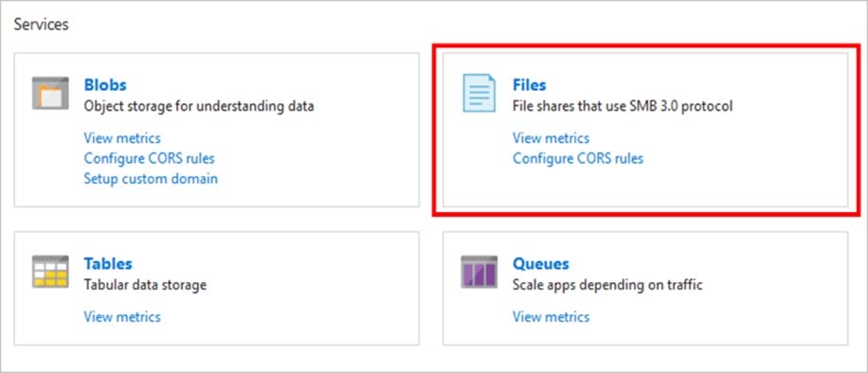Open the Queues service title link
Image resolution: width=868 pixels, height=373 pixels.
coord(541,263)
